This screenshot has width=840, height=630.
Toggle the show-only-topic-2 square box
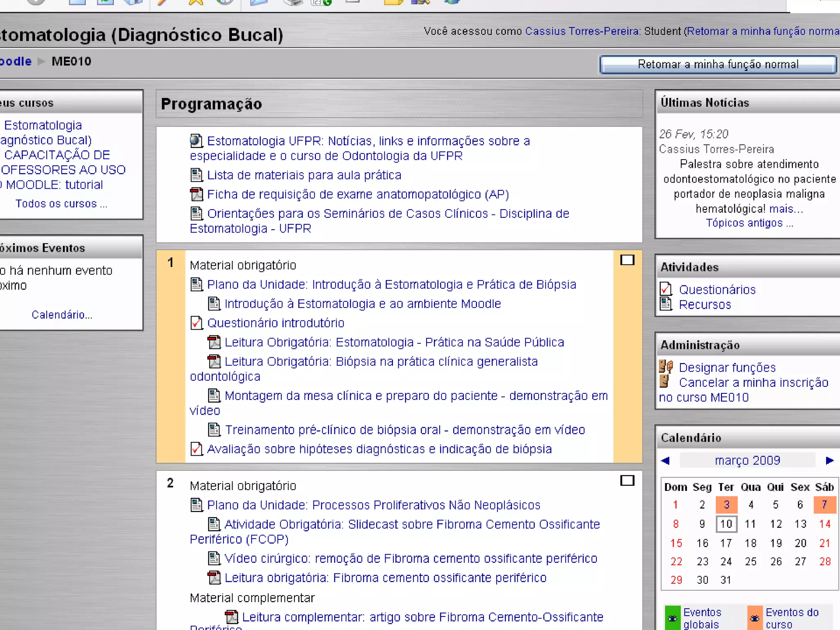point(627,480)
